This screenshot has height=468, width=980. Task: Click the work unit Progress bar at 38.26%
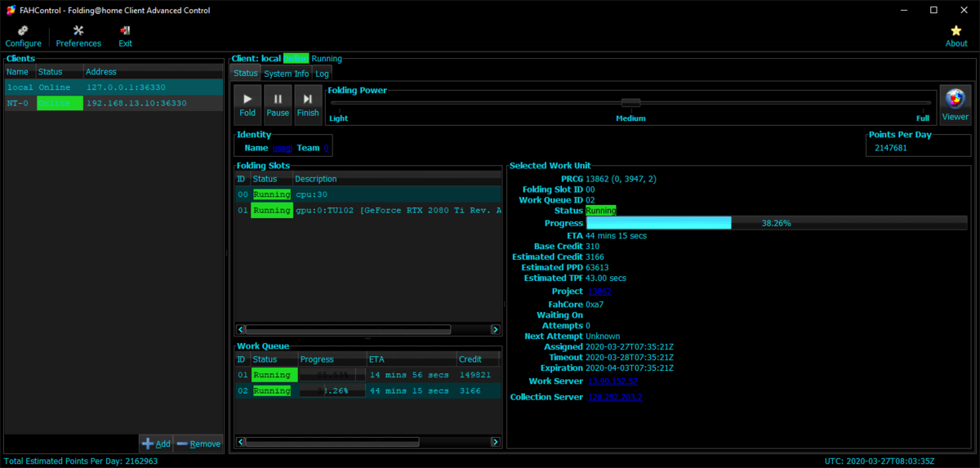(775, 223)
